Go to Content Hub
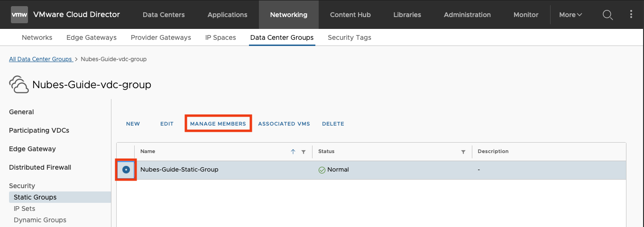644x227 pixels. pos(350,15)
